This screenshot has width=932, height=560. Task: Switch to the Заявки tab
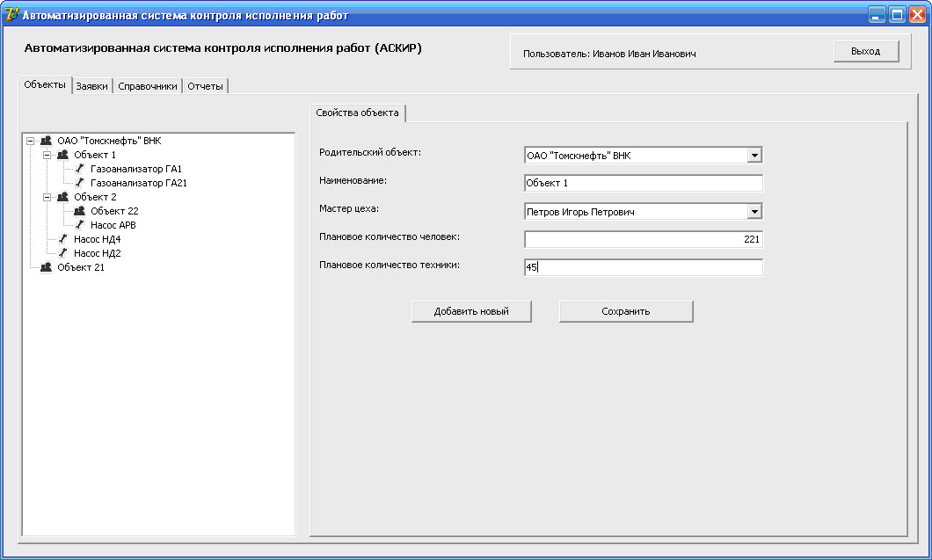[92, 86]
